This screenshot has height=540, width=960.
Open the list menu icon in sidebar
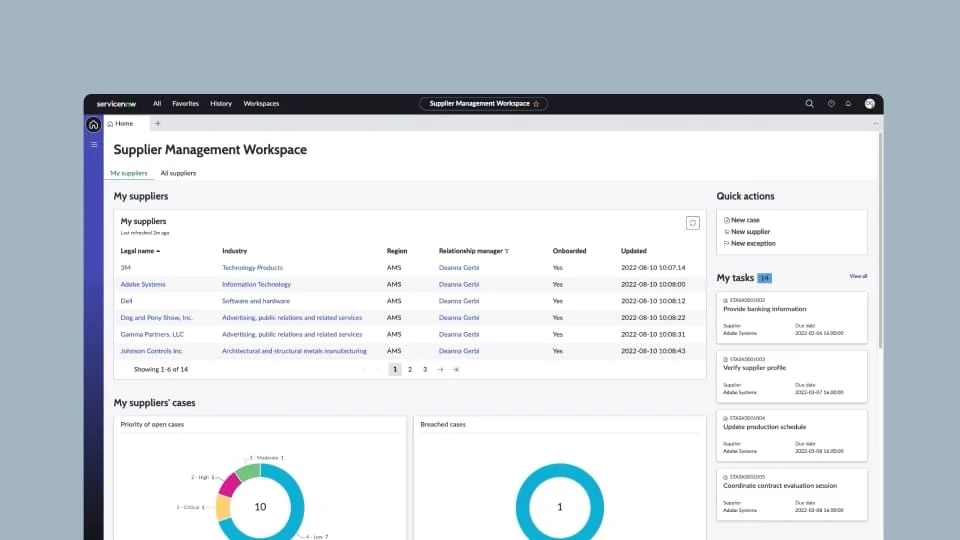point(94,144)
